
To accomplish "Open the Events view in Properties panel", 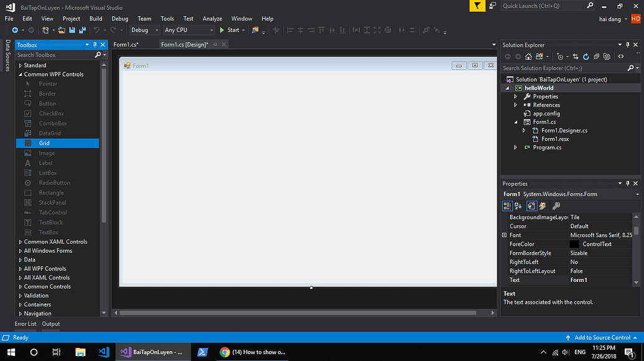I will point(543,205).
